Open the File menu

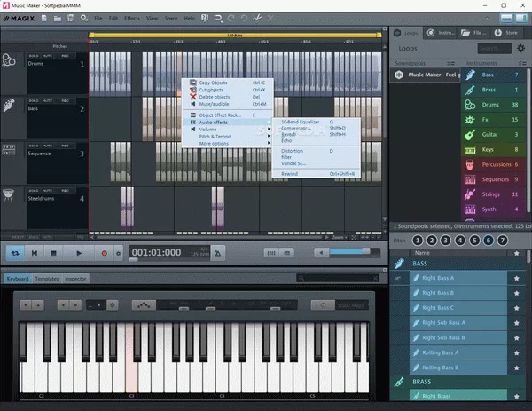click(x=98, y=18)
